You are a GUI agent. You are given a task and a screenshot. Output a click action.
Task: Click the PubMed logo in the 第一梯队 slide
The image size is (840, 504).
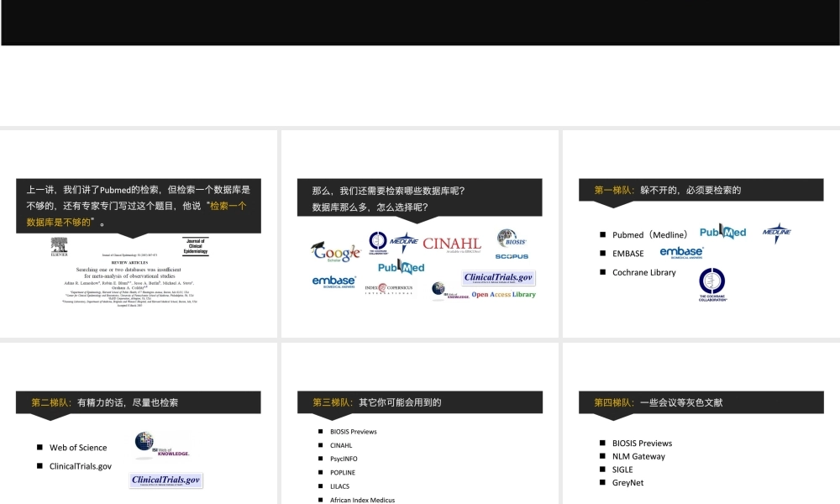(722, 232)
